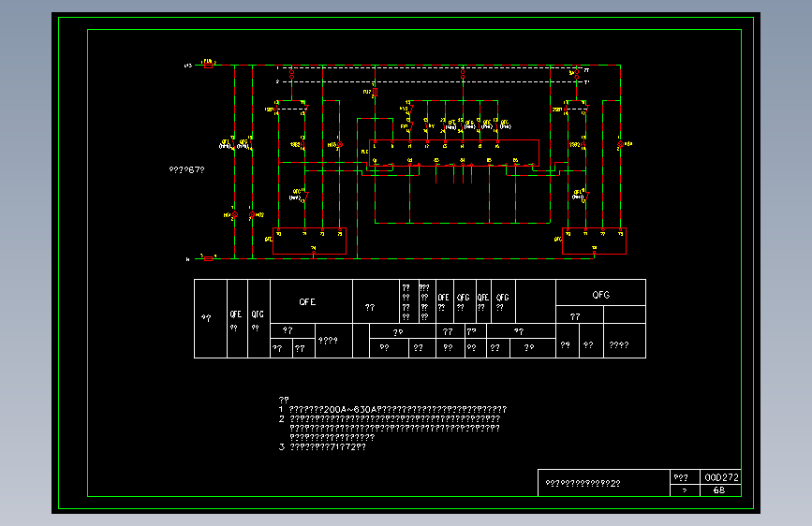Click the fuse symbol on the bottom N line
This screenshot has height=526, width=812.
[x=208, y=258]
